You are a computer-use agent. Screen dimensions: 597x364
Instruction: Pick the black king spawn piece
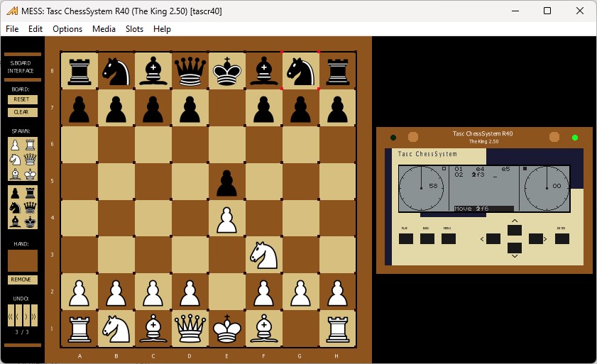click(30, 221)
